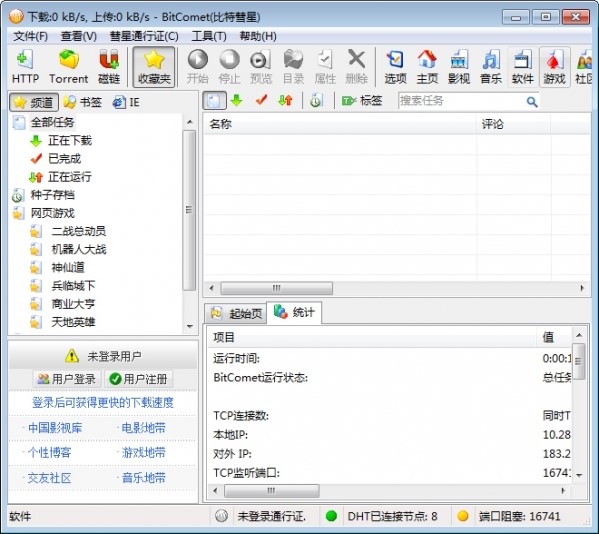
Task: Add a magnet link task
Action: [109, 67]
